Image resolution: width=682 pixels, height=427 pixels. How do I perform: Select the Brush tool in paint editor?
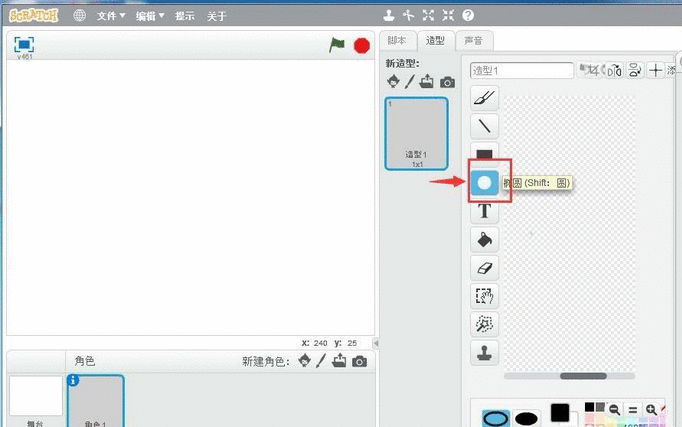pyautogui.click(x=485, y=97)
